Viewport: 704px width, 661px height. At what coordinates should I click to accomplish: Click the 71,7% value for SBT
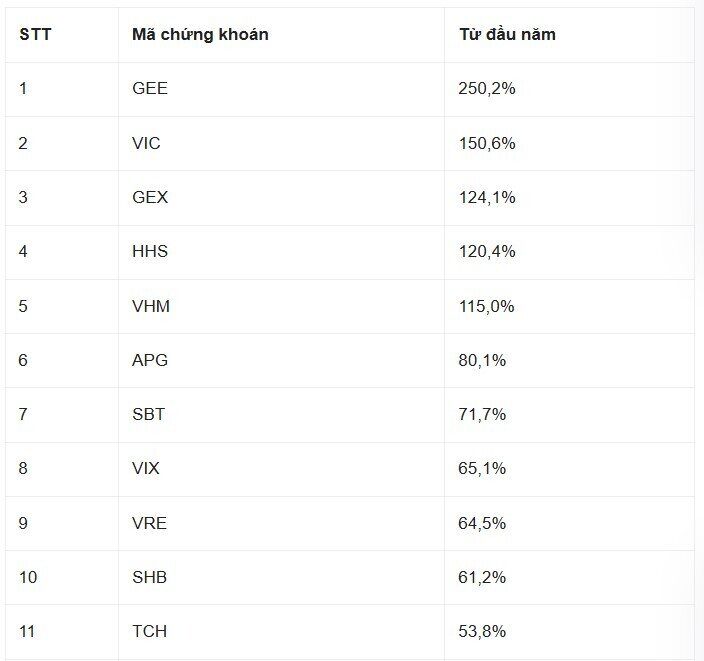(483, 415)
